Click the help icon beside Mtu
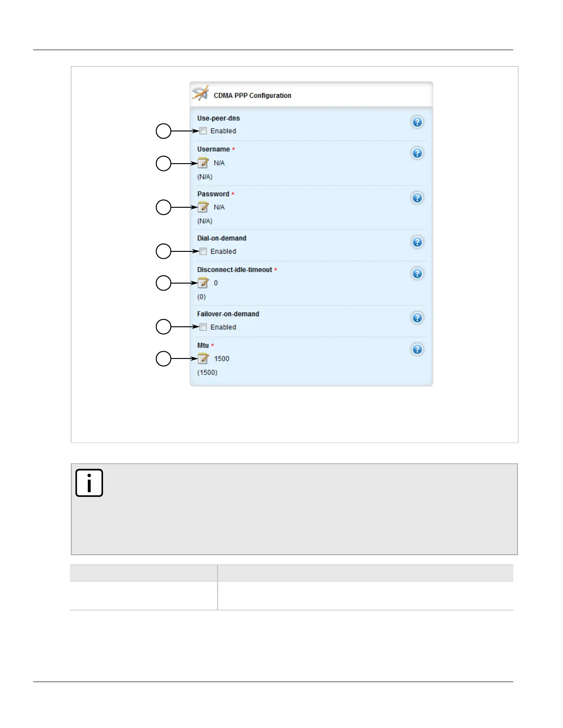This screenshot has height=728, width=563. (417, 349)
